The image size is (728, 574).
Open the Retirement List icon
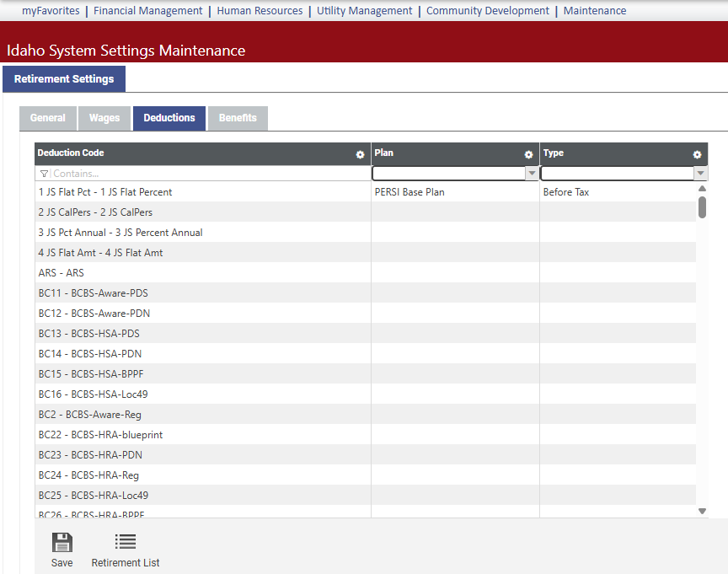[126, 541]
